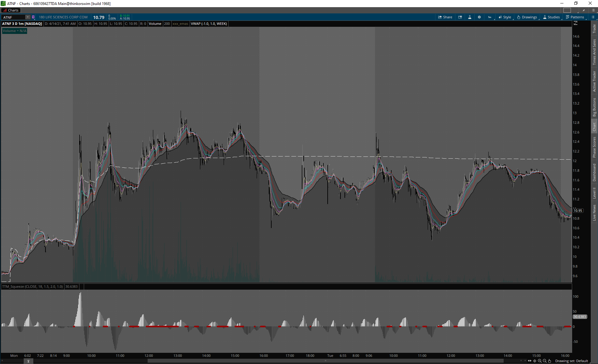Open the ATNF symbol dropdown arrow
The height and width of the screenshot is (364, 598).
click(28, 17)
